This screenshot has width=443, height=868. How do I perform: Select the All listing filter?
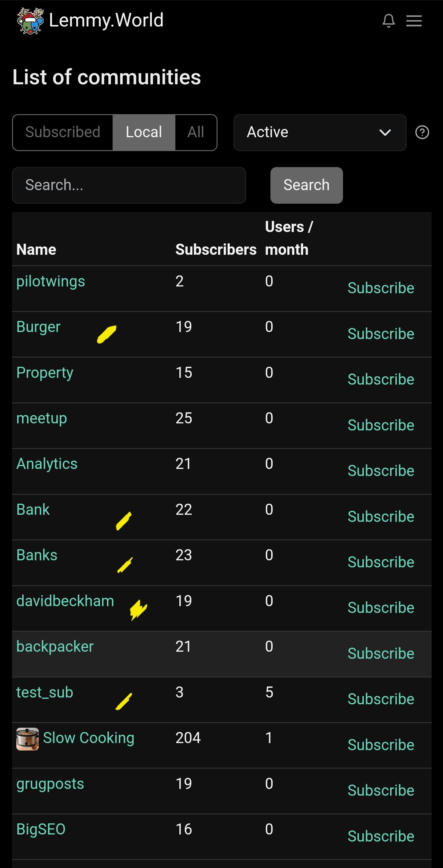click(x=196, y=132)
